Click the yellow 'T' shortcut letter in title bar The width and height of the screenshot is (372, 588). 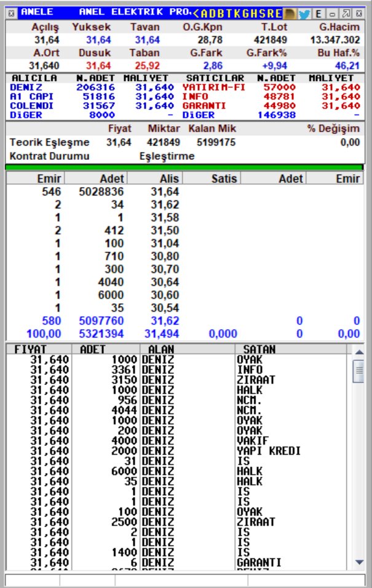[228, 14]
